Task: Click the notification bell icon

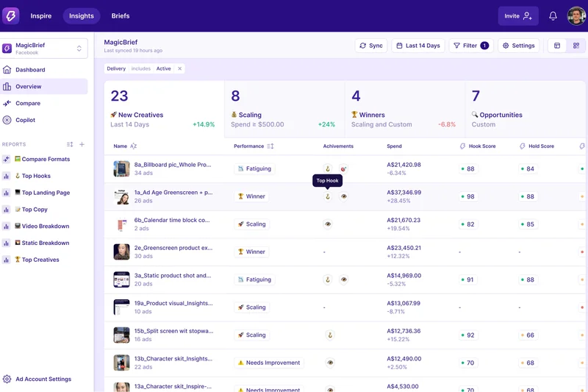Action: click(553, 16)
